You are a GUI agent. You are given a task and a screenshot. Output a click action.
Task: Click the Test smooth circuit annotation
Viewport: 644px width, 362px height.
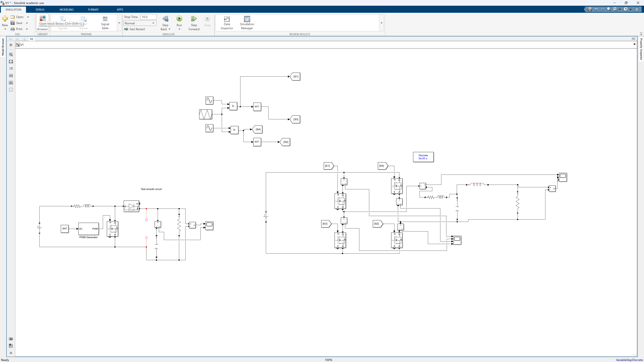[151, 189]
